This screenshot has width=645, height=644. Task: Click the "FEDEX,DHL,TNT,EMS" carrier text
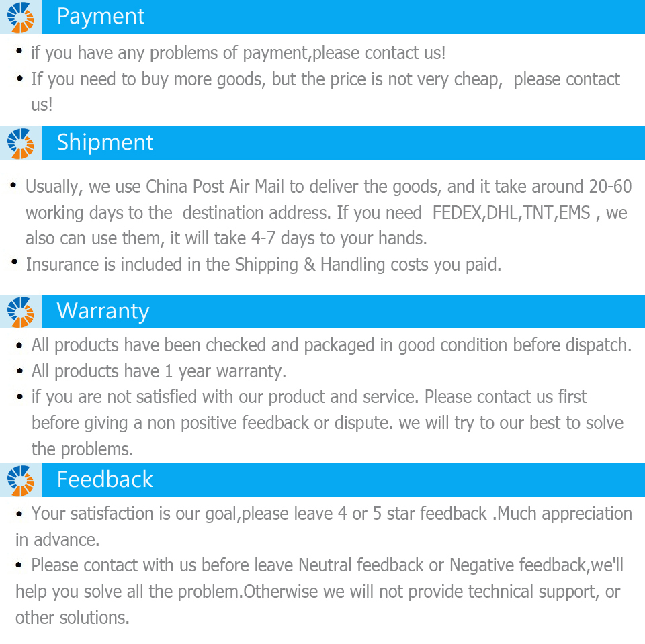pyautogui.click(x=511, y=213)
